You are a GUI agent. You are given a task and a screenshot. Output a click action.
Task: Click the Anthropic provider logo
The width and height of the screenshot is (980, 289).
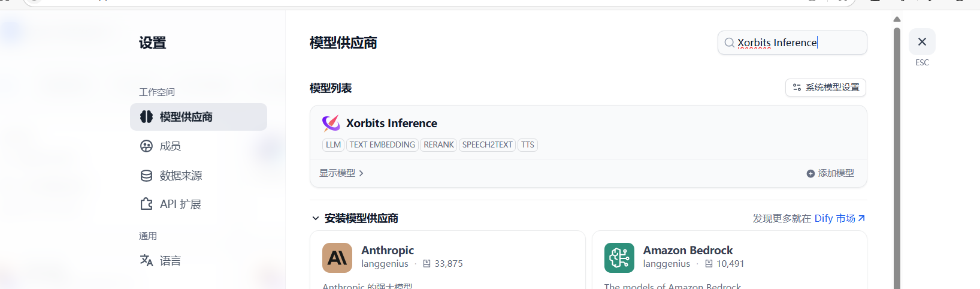337,258
